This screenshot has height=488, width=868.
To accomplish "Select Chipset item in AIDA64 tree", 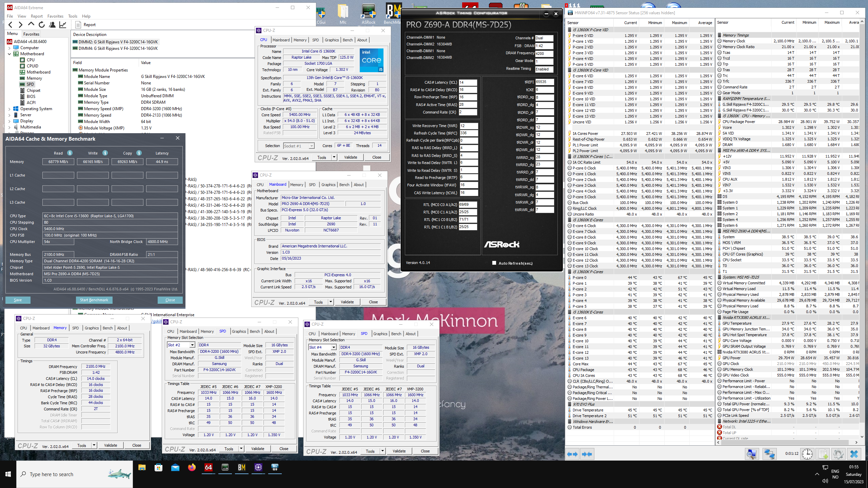I will (34, 90).
